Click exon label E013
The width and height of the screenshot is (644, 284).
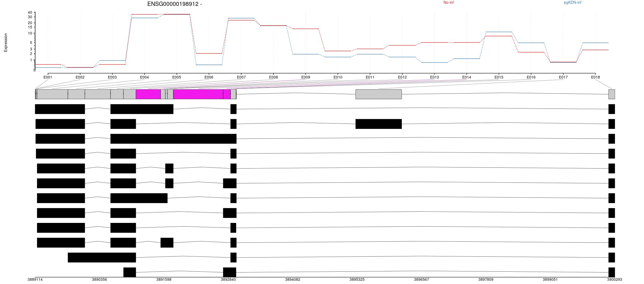(x=434, y=77)
